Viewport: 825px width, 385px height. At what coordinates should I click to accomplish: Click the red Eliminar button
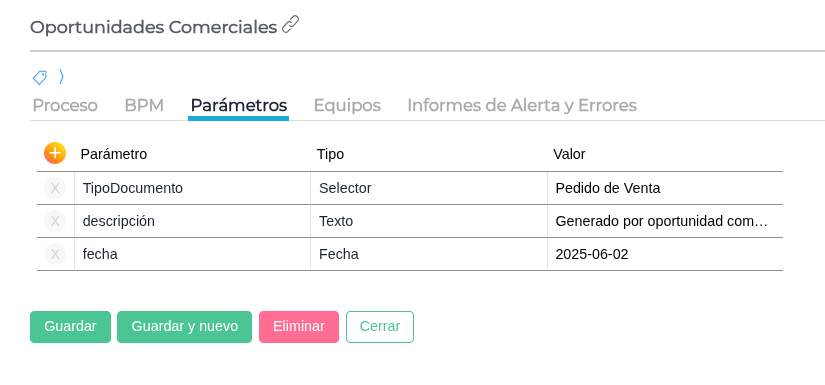click(299, 327)
